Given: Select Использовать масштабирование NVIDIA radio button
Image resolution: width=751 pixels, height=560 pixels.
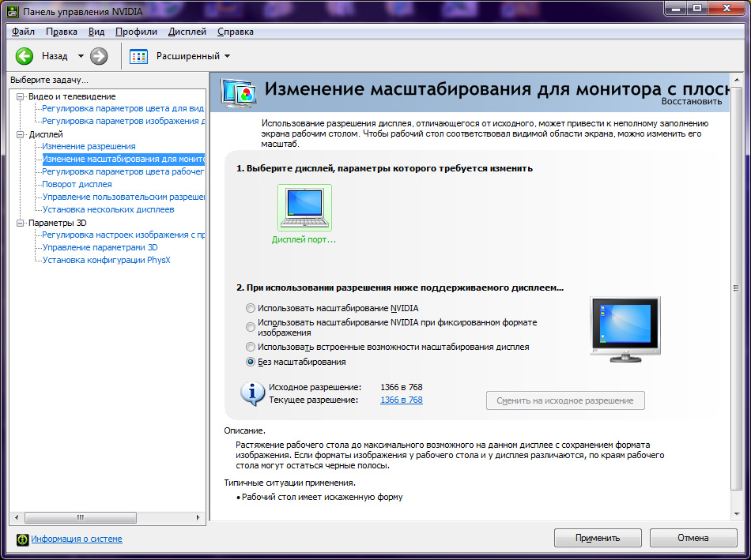Looking at the screenshot, I should (x=251, y=308).
